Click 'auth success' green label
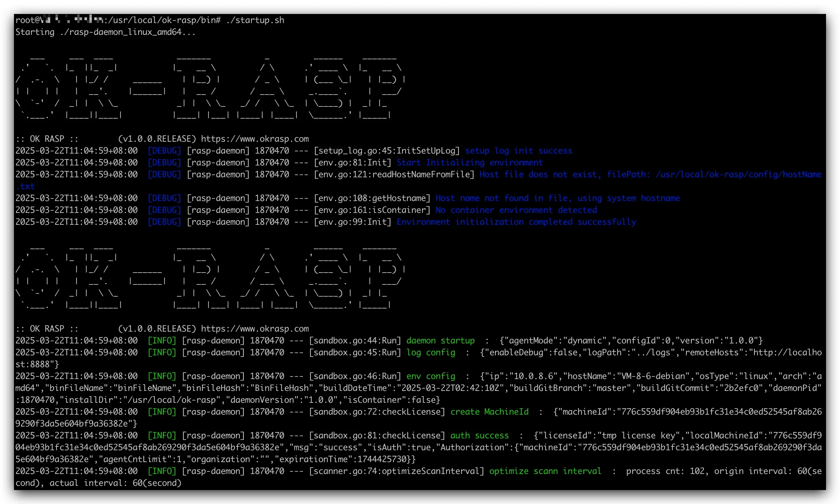The height and width of the screenshot is (504, 840). tap(480, 436)
